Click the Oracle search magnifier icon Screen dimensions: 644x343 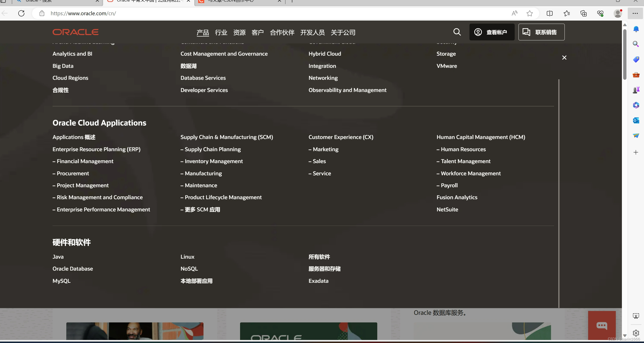point(457,32)
